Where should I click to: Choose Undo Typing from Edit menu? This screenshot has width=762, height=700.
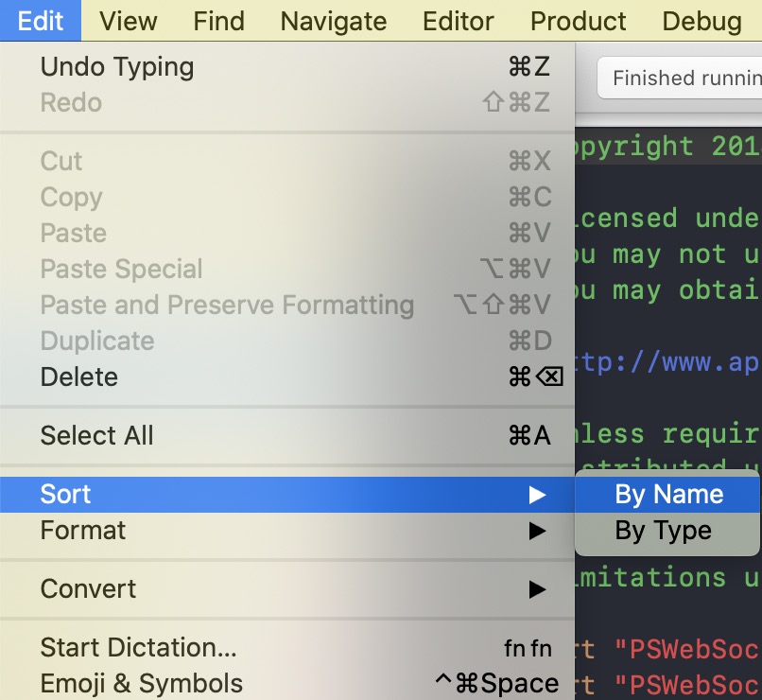[x=287, y=66]
